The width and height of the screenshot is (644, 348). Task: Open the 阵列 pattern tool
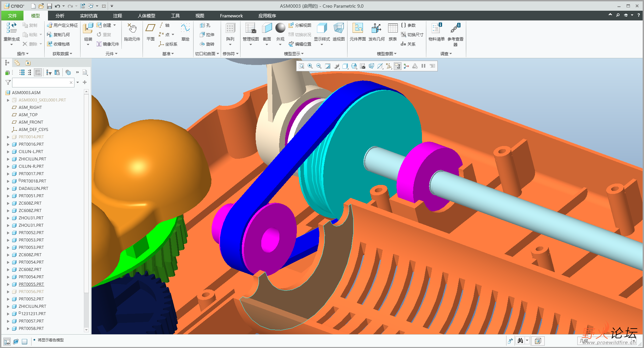click(x=230, y=28)
